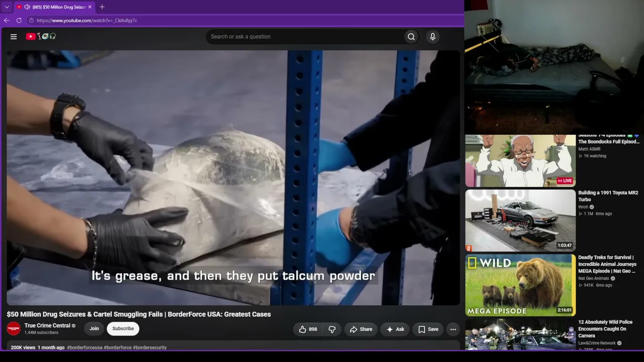Subscribe to True Crime Central
The image size is (644, 362).
123,329
